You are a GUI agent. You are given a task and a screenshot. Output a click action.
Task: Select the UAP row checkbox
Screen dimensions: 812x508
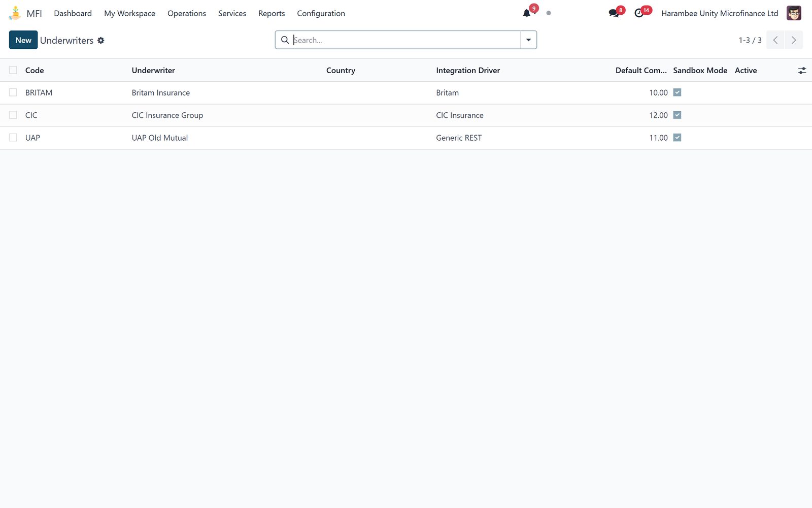(x=13, y=138)
